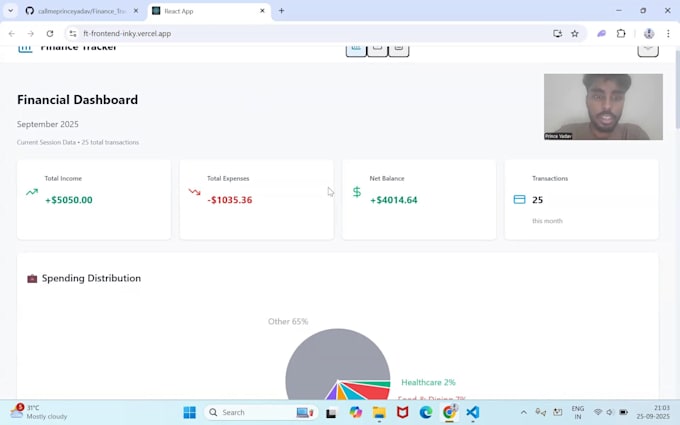680x425 pixels.
Task: Click the -$1035.36 expenses value
Action: (x=229, y=200)
